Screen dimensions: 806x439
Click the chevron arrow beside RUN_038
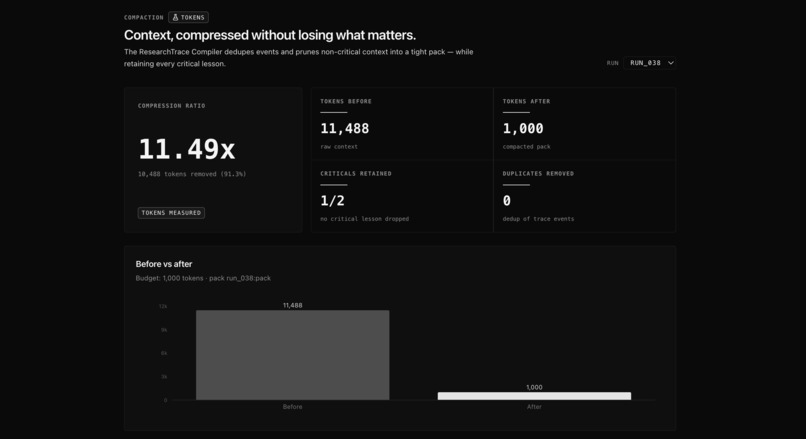670,63
